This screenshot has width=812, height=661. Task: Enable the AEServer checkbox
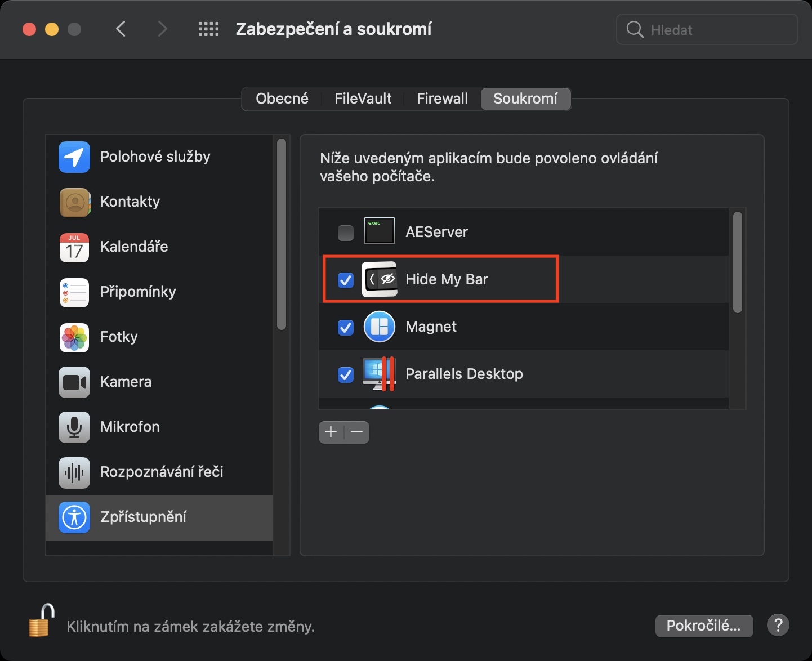(x=345, y=232)
